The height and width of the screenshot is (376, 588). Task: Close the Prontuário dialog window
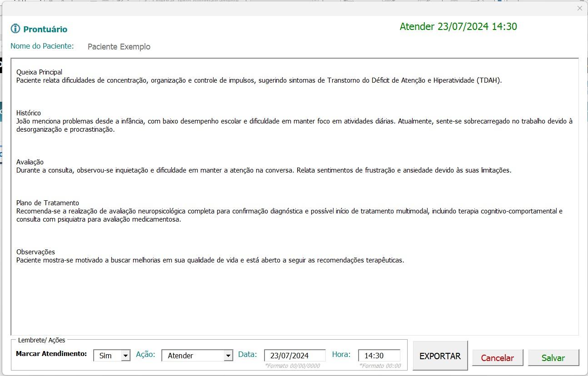tap(579, 8)
